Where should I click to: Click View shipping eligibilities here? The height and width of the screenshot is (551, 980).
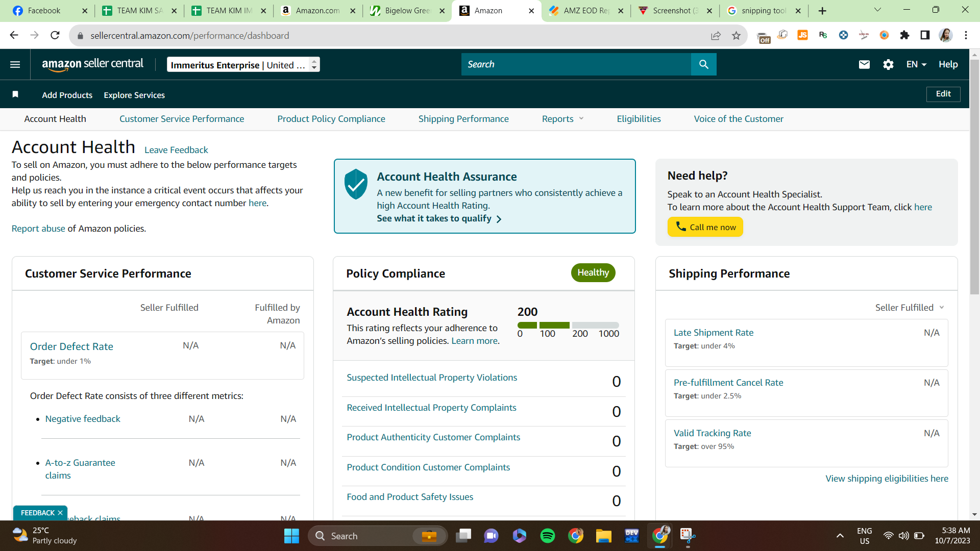click(x=887, y=479)
